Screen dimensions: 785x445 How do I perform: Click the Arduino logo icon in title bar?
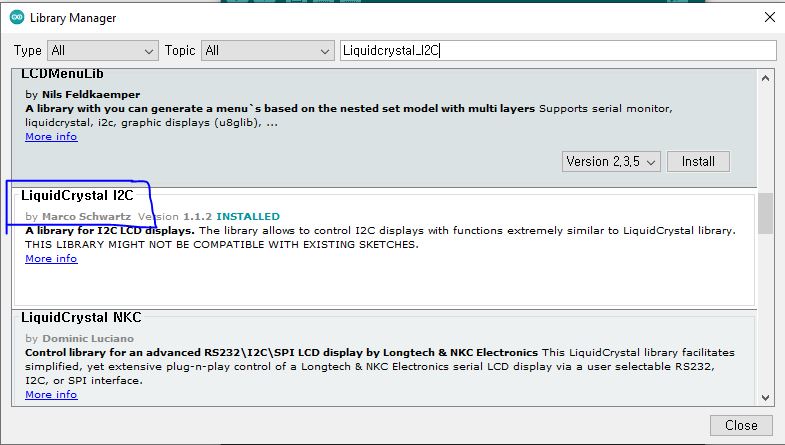coord(17,18)
